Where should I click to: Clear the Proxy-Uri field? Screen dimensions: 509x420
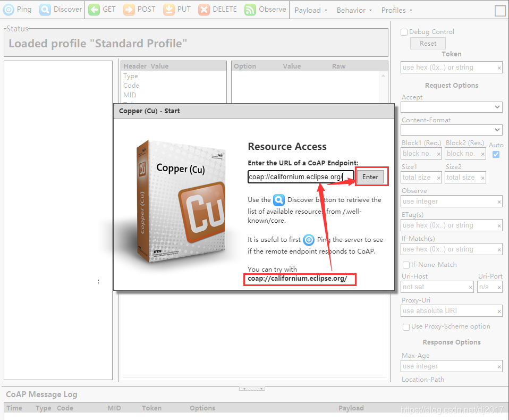(499, 312)
